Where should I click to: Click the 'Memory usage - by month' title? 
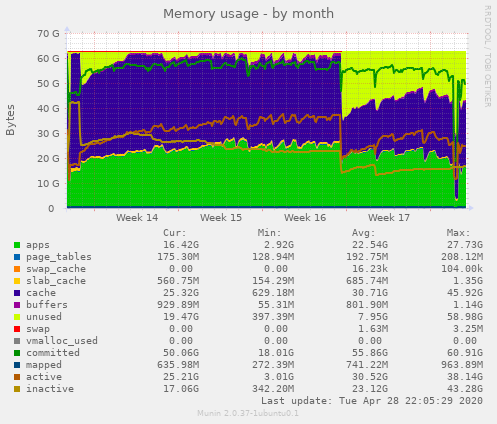248,14
